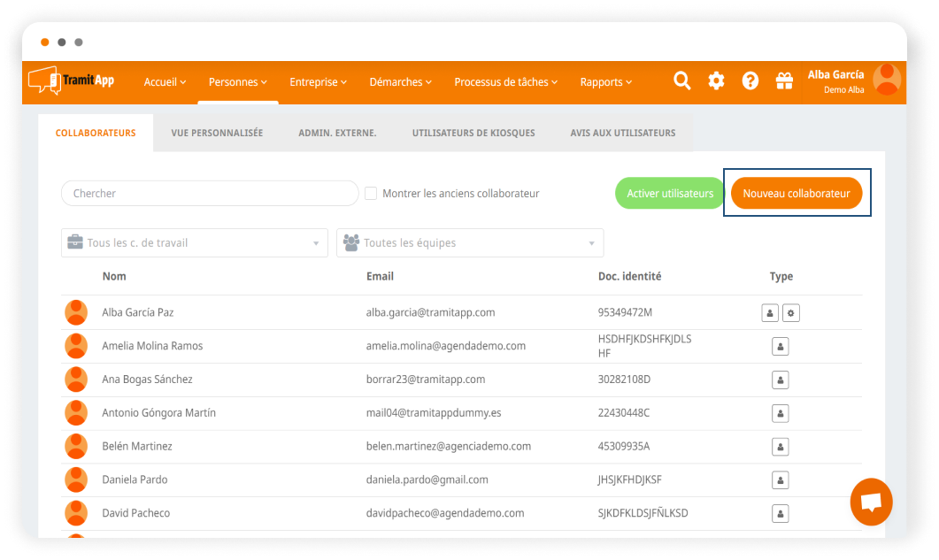Switch to Vue personnalisée tab
Image resolution: width=939 pixels, height=560 pixels.
217,133
